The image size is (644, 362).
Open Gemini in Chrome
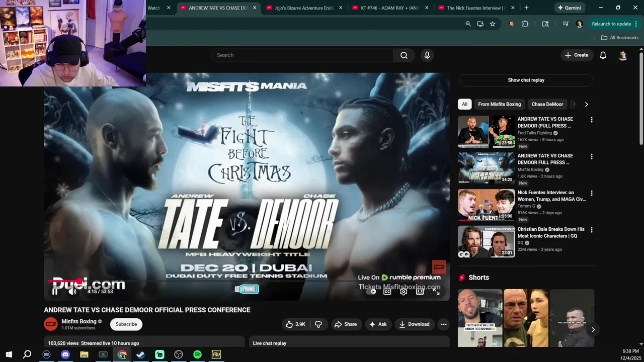coord(569,8)
